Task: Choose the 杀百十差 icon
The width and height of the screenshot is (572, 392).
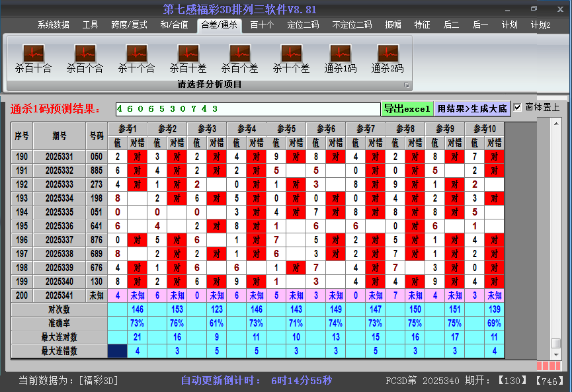Action: (188, 54)
